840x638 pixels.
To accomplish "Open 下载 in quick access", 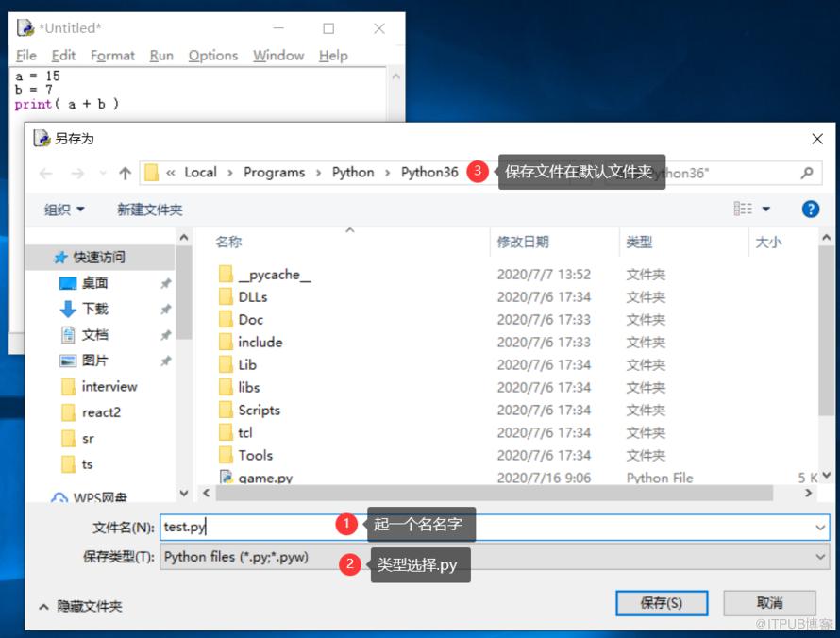I will (94, 309).
